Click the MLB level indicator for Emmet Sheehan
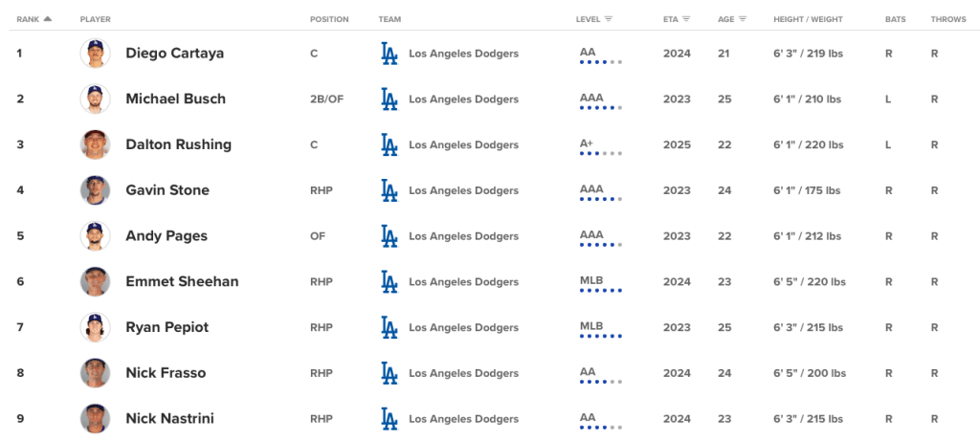The width and height of the screenshot is (980, 440). (600, 290)
